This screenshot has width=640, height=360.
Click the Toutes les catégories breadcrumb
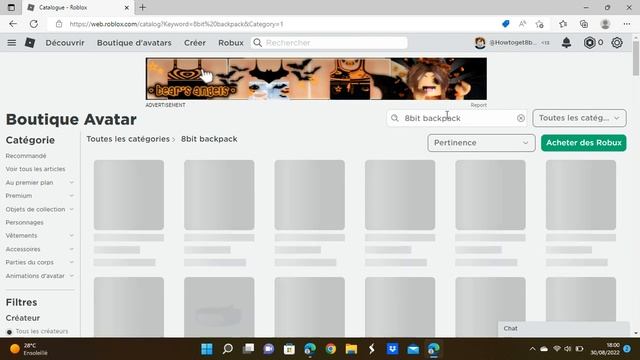(x=128, y=139)
